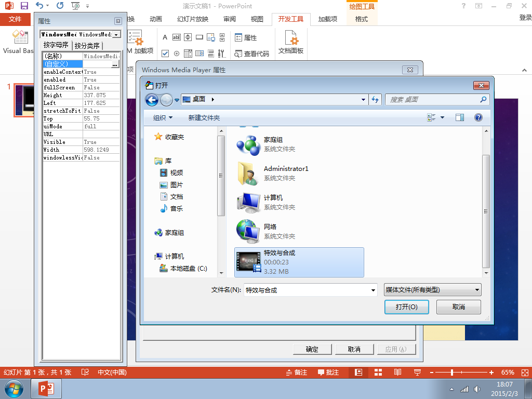
Task: Pick the Image control icon in ribbon
Action: (x=211, y=37)
